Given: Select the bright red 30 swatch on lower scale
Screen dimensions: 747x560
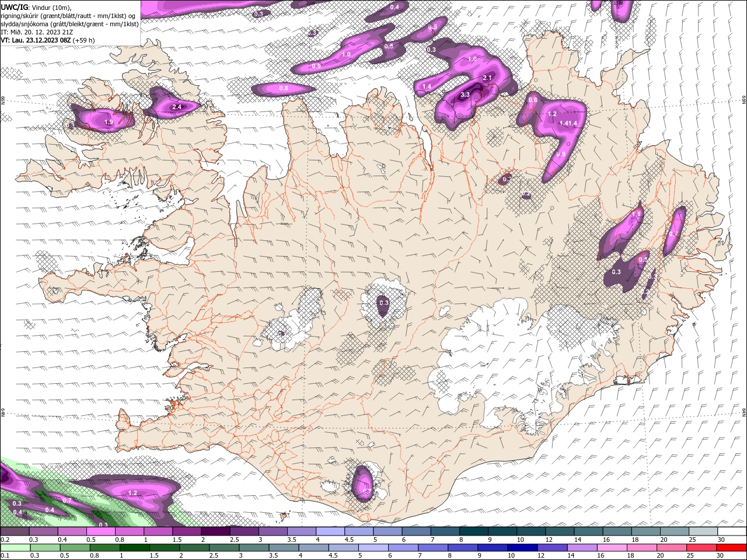Looking at the screenshot, I should 732,548.
